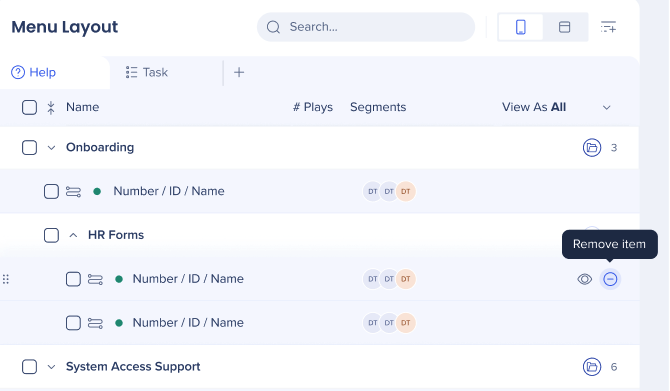This screenshot has height=391, width=670.
Task: Click the add filter icon beside the preview toggles
Action: pos(608,27)
